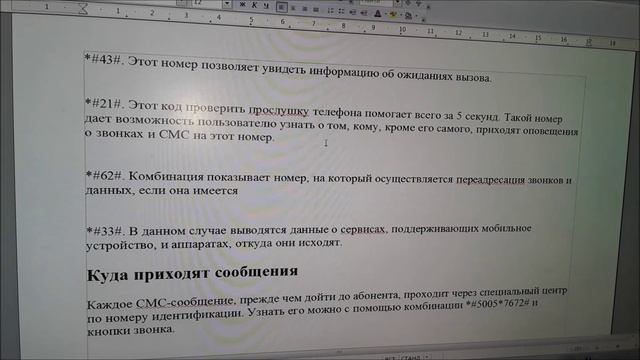The image size is (640, 360).
Task: Click the word "прослушку"
Action: tap(279, 110)
